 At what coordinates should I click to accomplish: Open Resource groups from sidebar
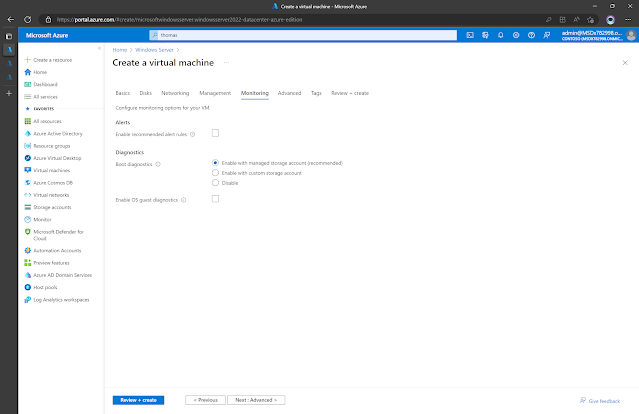pos(47,146)
